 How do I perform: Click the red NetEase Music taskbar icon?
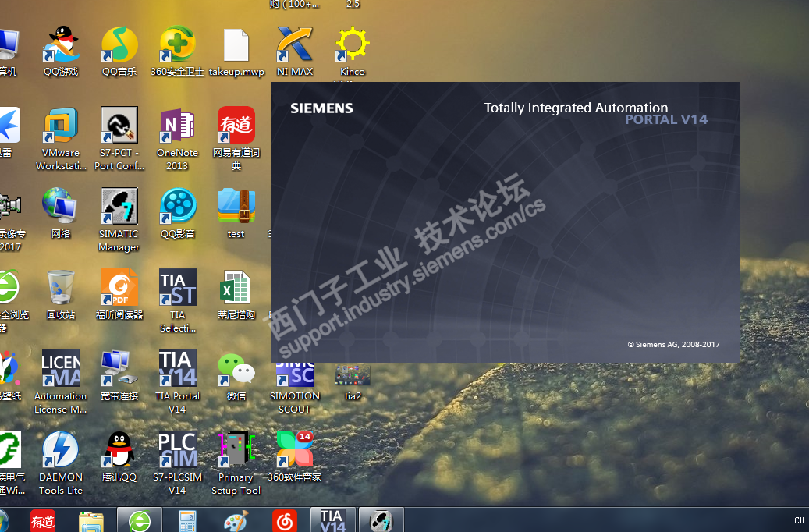coord(285,521)
